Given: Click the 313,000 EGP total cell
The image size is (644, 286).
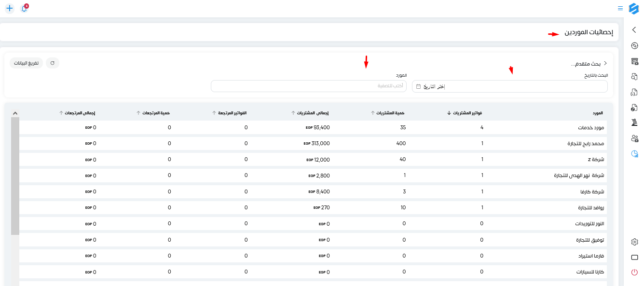Looking at the screenshot, I should coord(317,143).
